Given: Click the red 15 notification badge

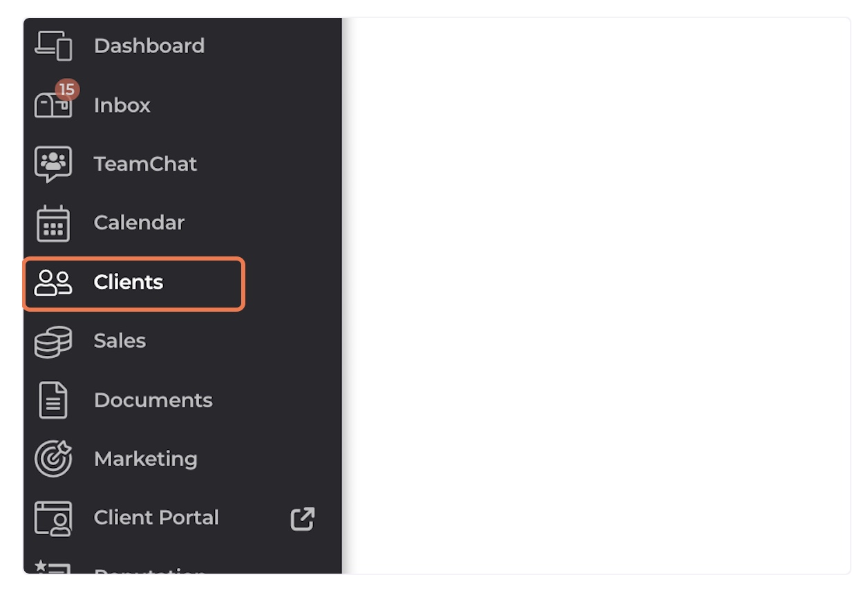Looking at the screenshot, I should (x=66, y=90).
